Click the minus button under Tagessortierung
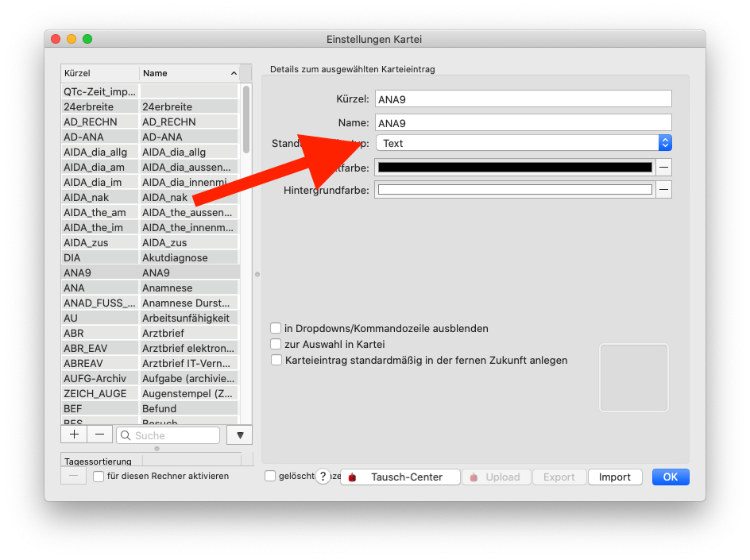 [x=74, y=477]
